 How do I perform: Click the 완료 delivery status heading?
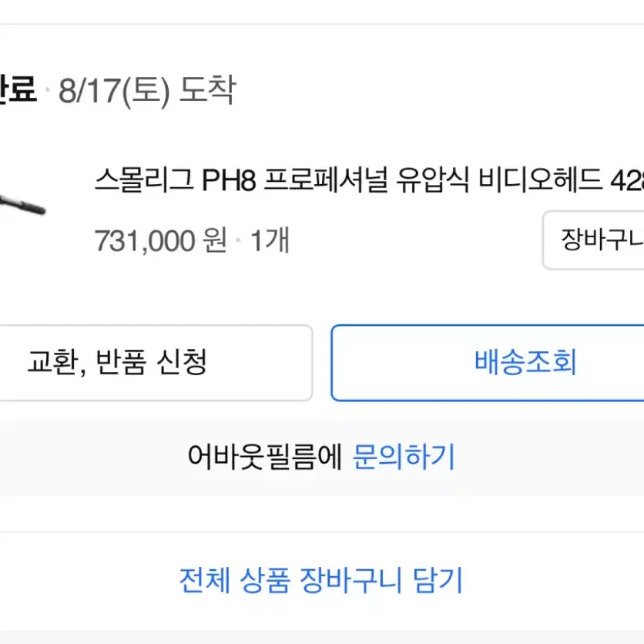click(18, 89)
